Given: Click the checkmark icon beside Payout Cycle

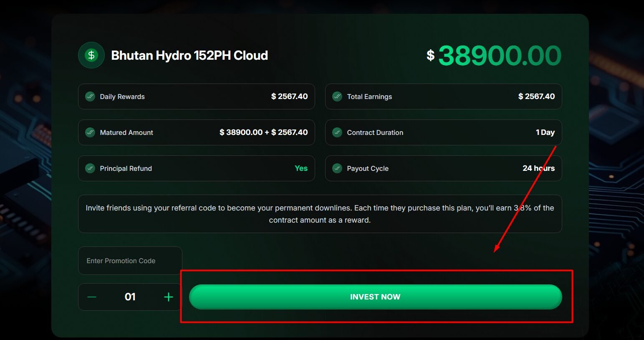Looking at the screenshot, I should (x=337, y=168).
